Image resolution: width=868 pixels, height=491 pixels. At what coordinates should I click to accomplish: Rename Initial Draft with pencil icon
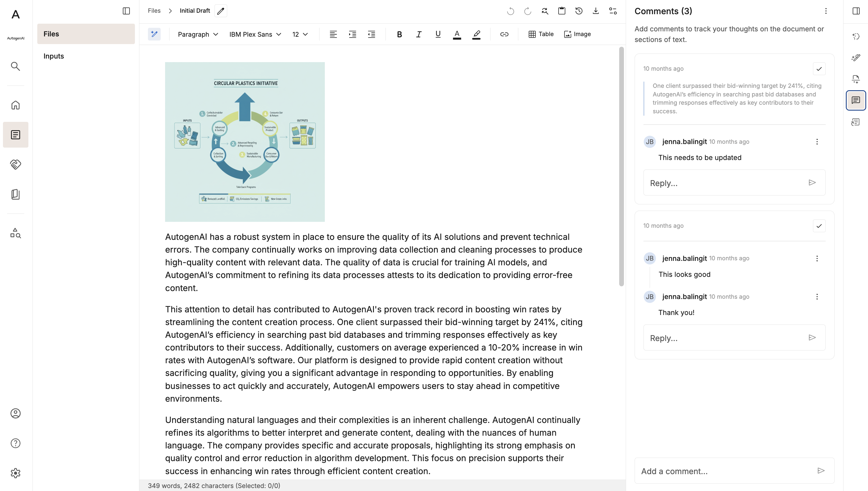221,11
